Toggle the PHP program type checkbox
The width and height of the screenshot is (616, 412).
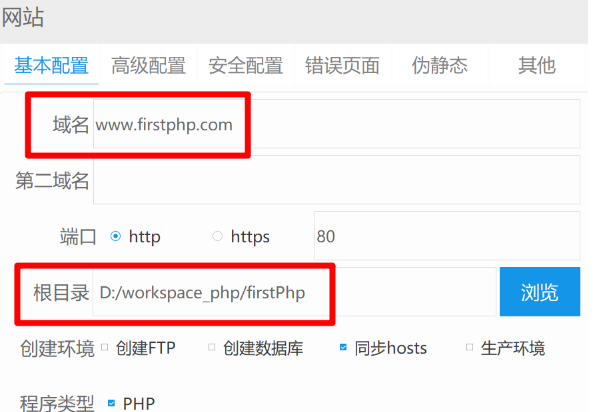[111, 403]
